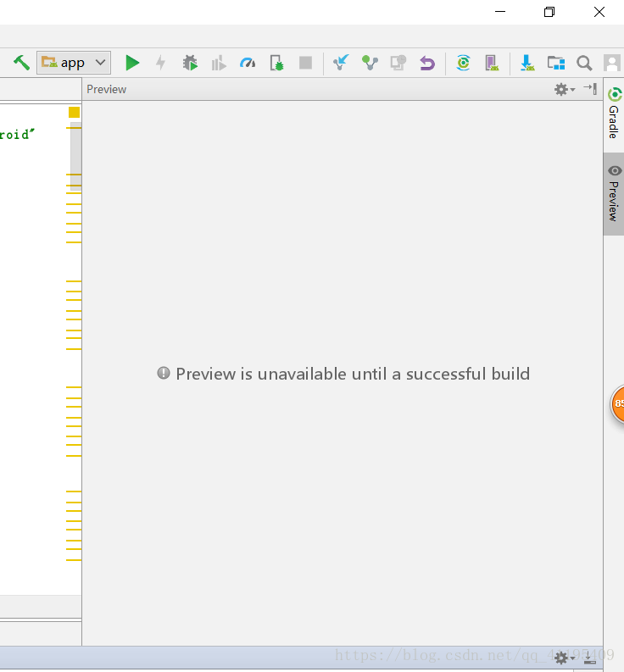Viewport: 624px width, 672px height.
Task: Click the orange 85 floating badge
Action: coord(618,403)
